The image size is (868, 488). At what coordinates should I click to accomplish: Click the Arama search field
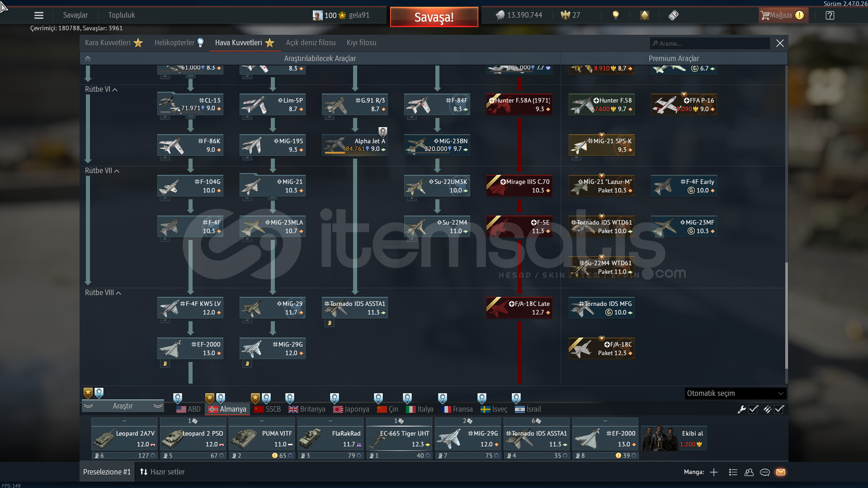click(710, 43)
